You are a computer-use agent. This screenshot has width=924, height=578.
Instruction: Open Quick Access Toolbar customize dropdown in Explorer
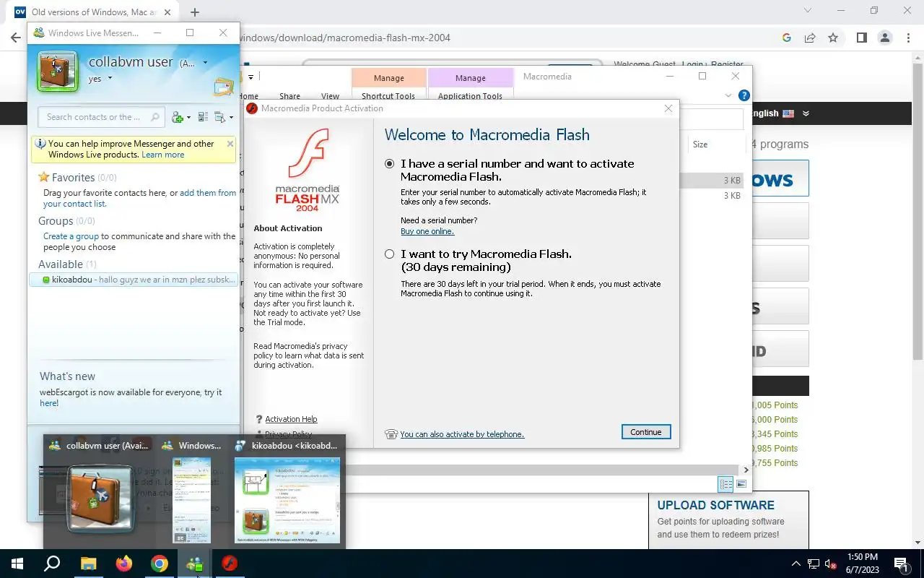[250, 77]
